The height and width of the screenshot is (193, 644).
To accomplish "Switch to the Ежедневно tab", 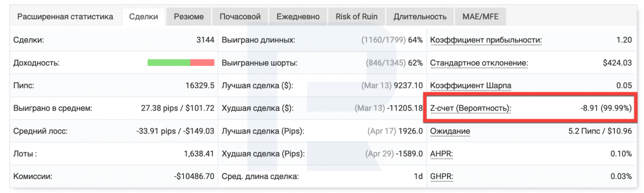I will click(298, 16).
